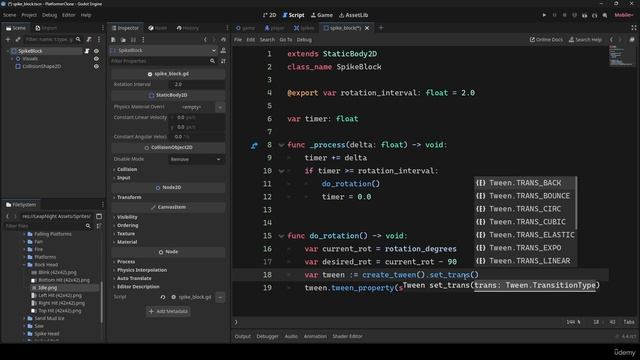Fold the _process function at line 8

point(281,145)
